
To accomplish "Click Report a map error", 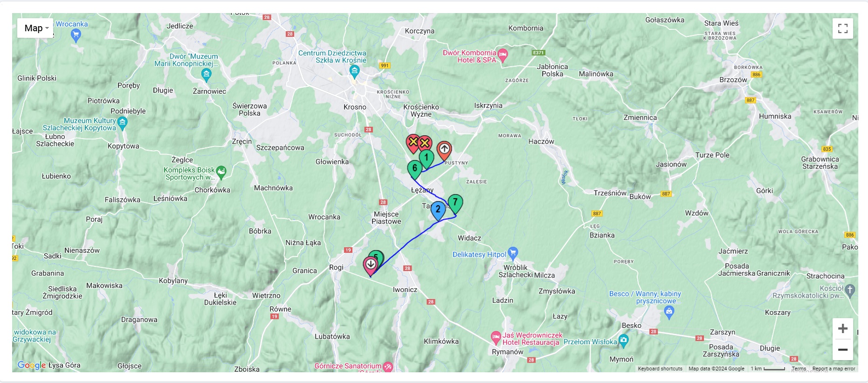I will [834, 369].
